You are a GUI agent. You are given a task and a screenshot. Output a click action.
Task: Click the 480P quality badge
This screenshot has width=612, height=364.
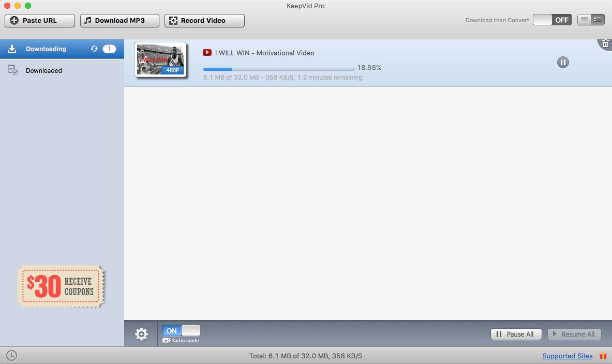[x=172, y=70]
